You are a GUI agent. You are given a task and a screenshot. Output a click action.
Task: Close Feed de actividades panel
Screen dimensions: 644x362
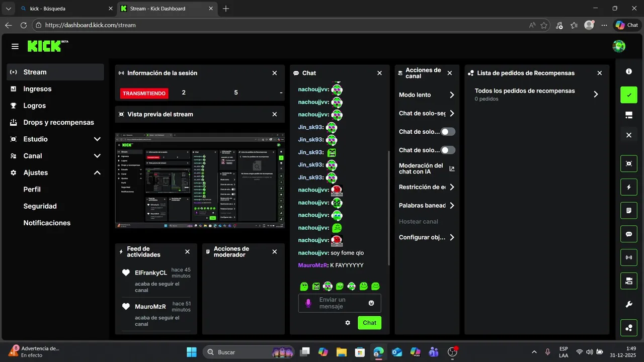coord(188,252)
